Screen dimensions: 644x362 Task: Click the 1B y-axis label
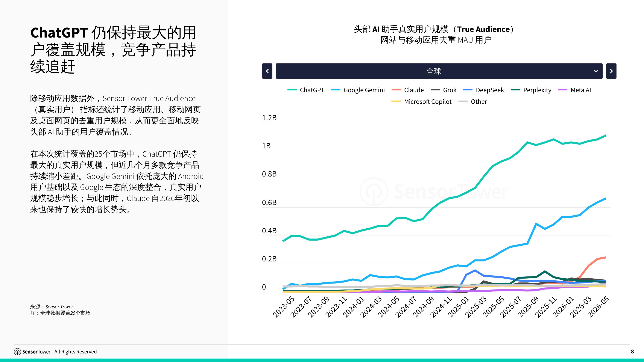tap(266, 146)
